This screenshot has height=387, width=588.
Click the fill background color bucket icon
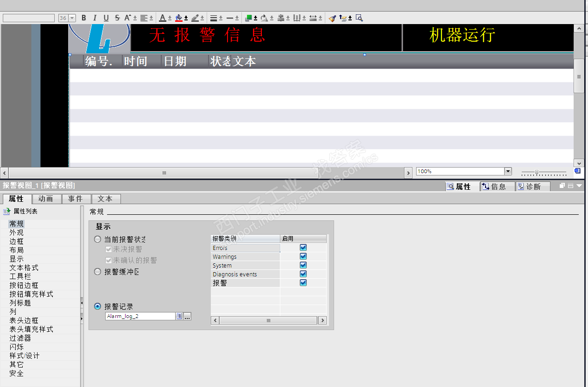179,18
